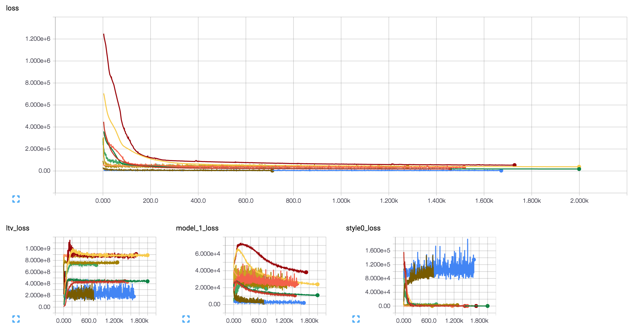Image resolution: width=644 pixels, height=332 pixels.
Task: Click the 1.600e+5 label on style0_loss chart
Action: click(x=378, y=250)
